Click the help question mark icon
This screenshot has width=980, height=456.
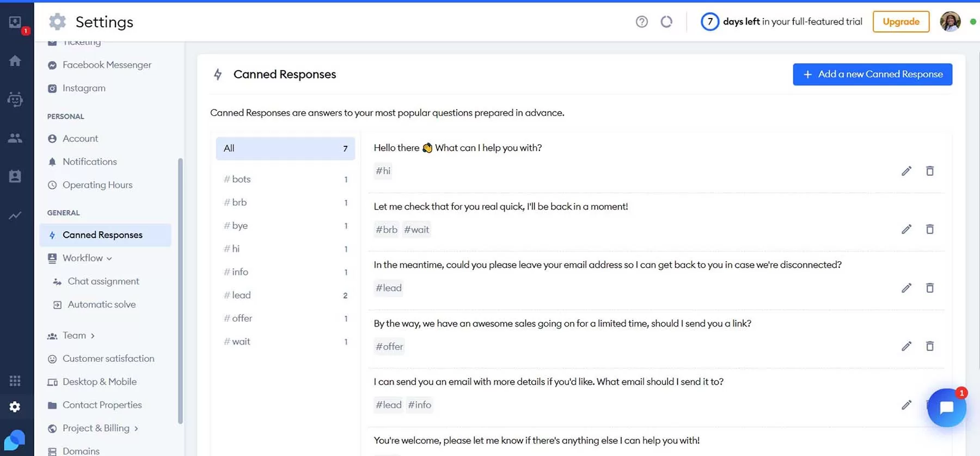(641, 22)
